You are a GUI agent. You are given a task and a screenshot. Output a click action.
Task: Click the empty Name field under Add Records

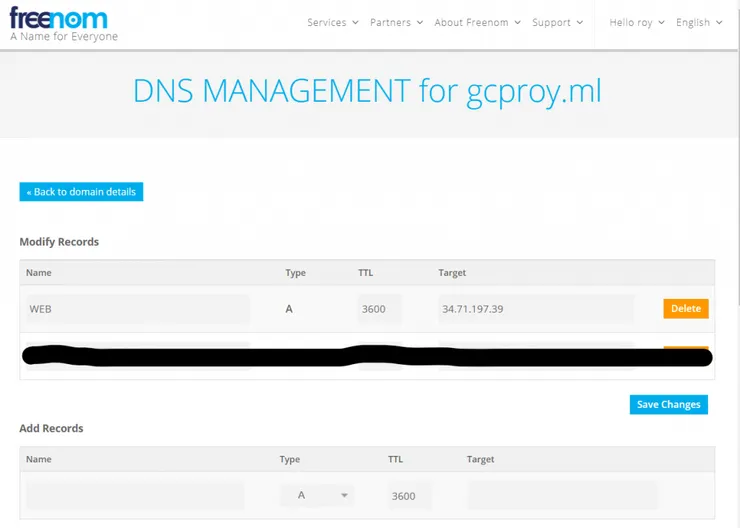point(135,495)
